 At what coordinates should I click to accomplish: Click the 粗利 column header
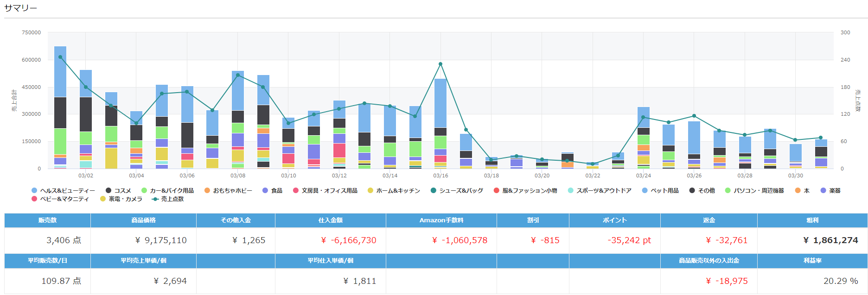(812, 220)
